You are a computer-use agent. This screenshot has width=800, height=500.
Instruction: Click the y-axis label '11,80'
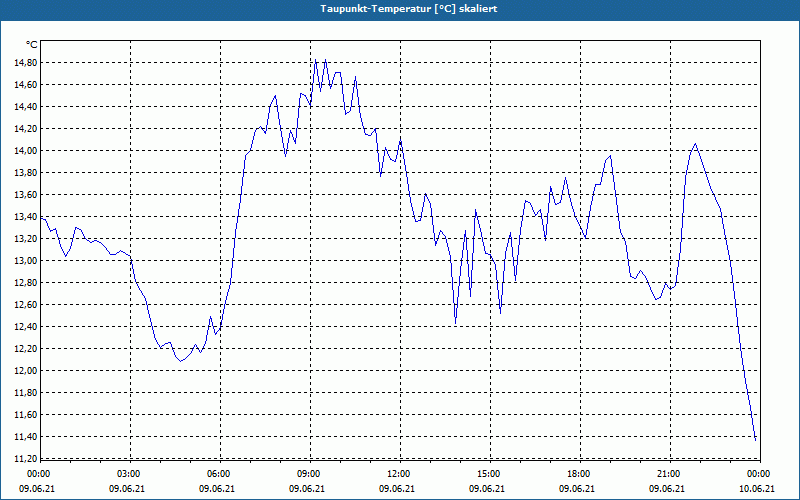point(26,393)
